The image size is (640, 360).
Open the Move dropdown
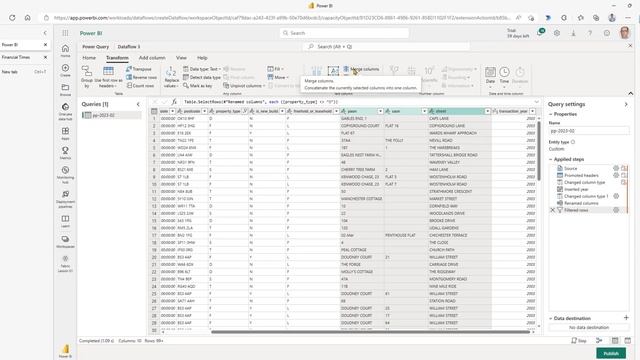pos(278,77)
